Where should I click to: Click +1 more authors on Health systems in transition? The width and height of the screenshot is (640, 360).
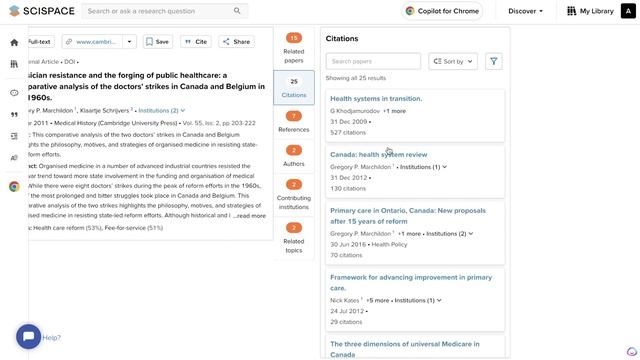click(394, 111)
